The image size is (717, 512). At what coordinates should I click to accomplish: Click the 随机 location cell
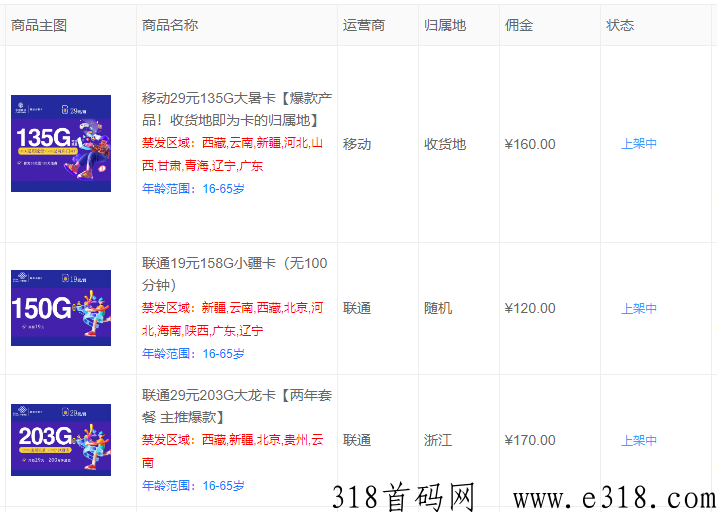coord(438,309)
